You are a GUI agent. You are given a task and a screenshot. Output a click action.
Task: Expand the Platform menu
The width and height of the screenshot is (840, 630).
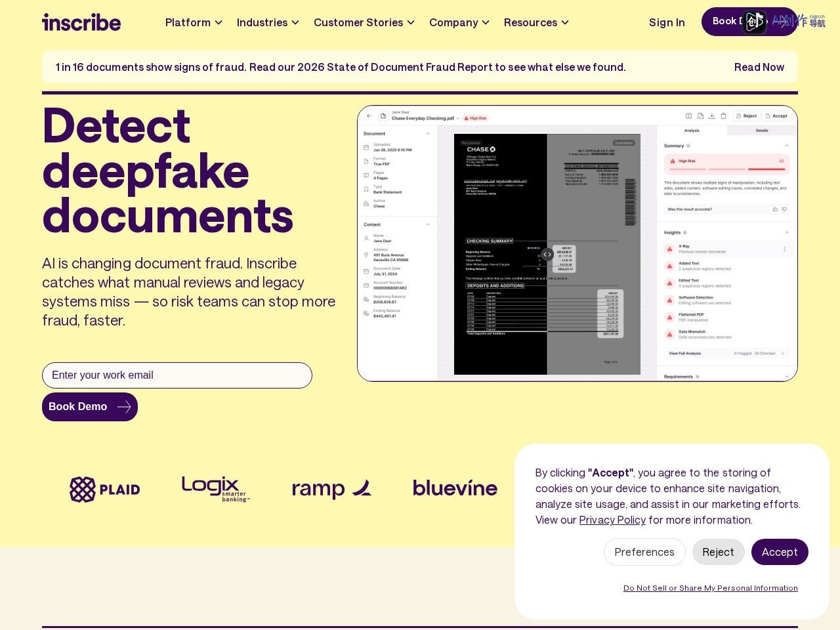194,22
